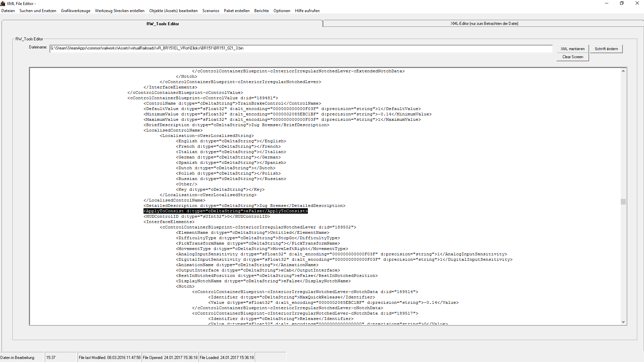
Task: Click the AnalogInputSensitivity line
Action: point(342,254)
